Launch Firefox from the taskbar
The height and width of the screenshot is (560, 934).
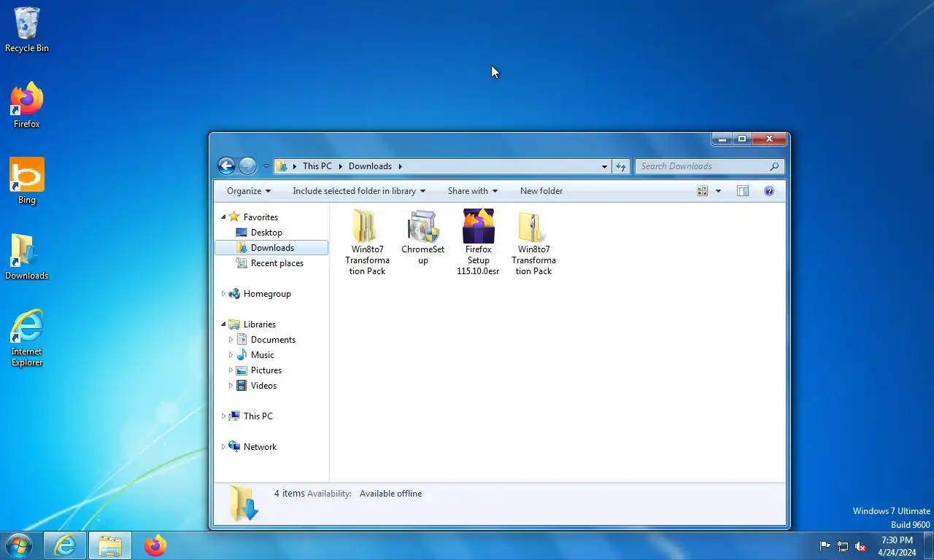tap(155, 545)
